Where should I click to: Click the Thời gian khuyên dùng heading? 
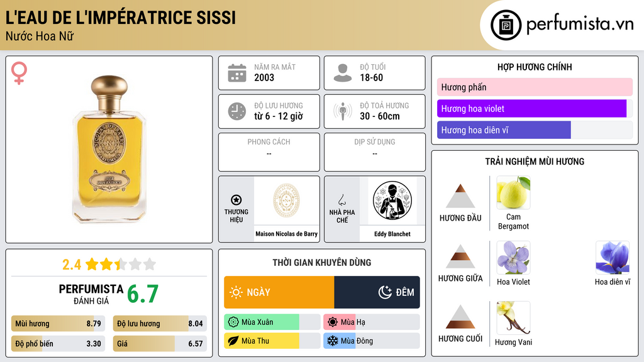click(322, 263)
